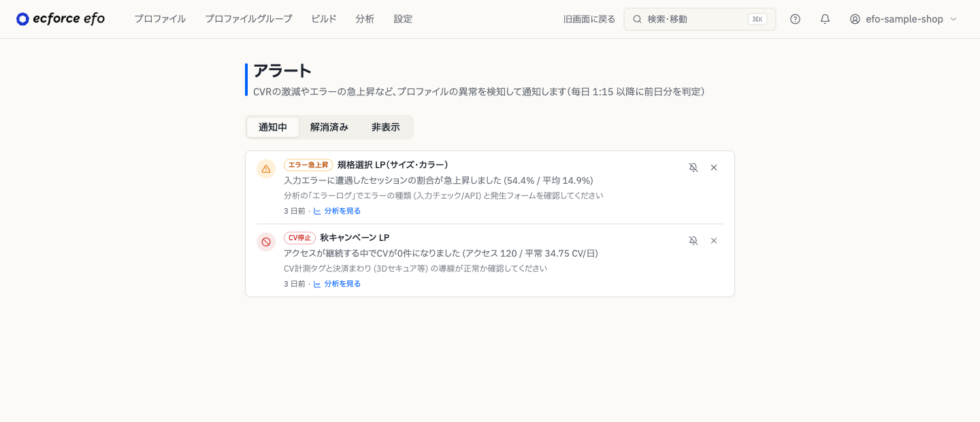
Task: Focus the 検索・移動 search field
Action: 700,19
